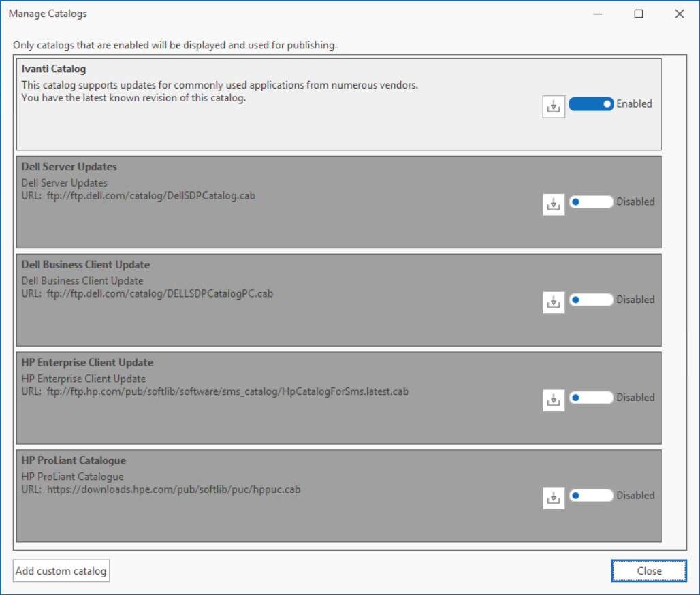Click the Dell Business Client Update URL
700x595 pixels.
pos(159,294)
